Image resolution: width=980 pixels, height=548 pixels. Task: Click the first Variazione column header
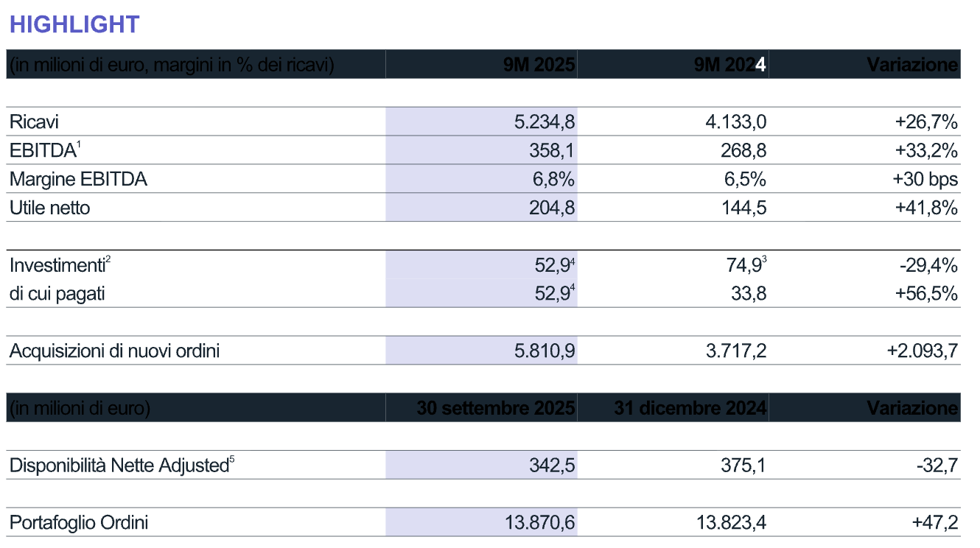(x=912, y=65)
